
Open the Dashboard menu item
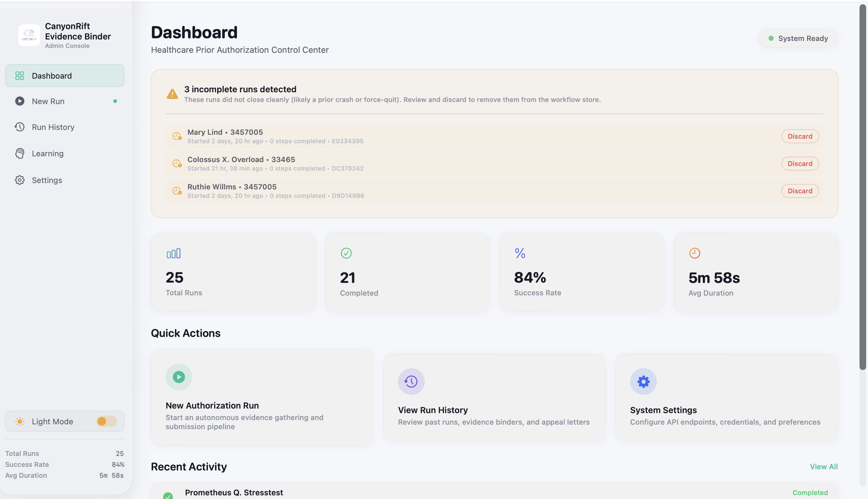point(64,76)
